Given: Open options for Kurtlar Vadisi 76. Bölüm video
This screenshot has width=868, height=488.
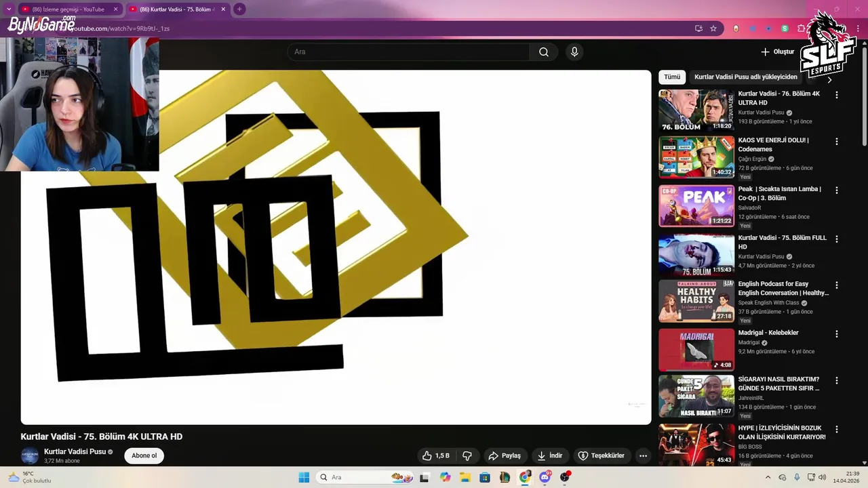Looking at the screenshot, I should click(837, 95).
